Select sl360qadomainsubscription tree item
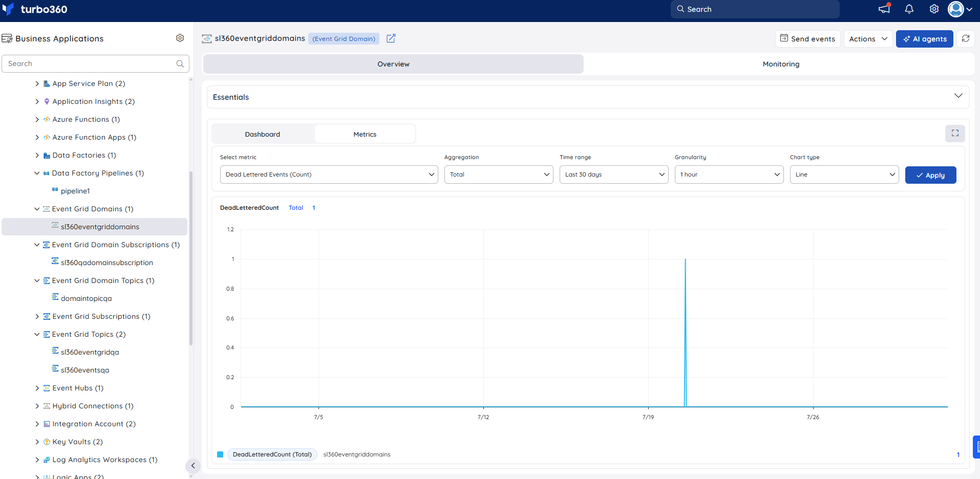This screenshot has width=980, height=479. tap(106, 263)
